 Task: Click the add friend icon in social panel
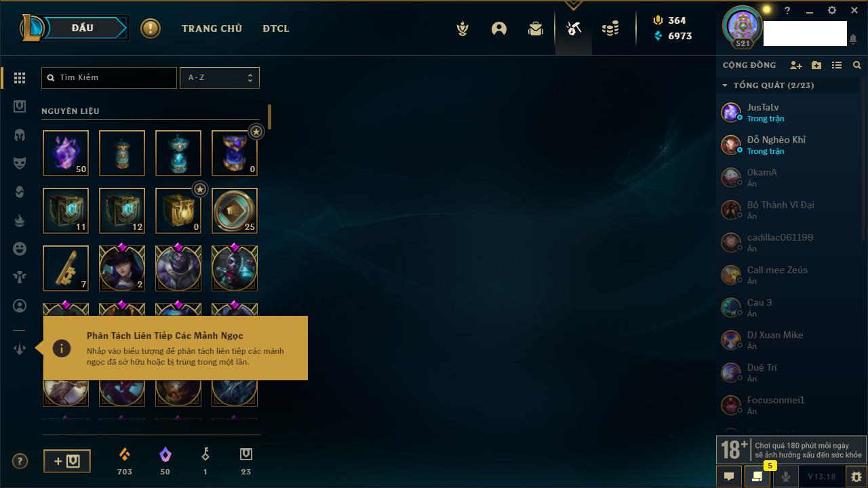point(796,65)
